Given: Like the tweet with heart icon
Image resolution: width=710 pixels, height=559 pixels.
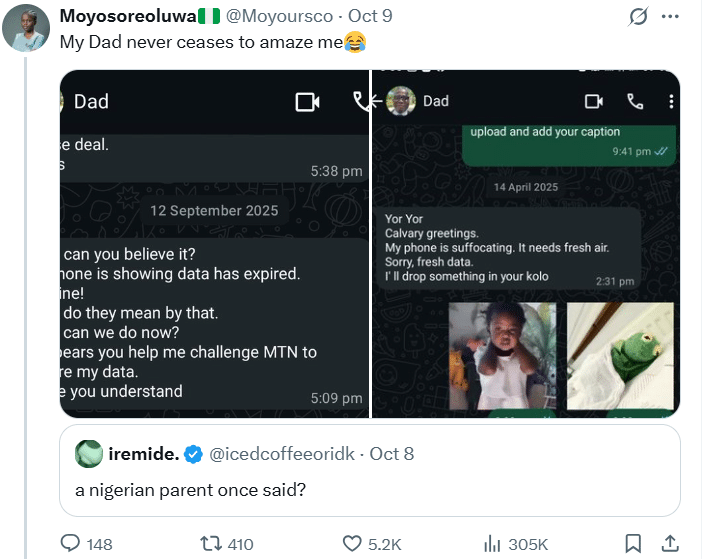Looking at the screenshot, I should point(352,543).
